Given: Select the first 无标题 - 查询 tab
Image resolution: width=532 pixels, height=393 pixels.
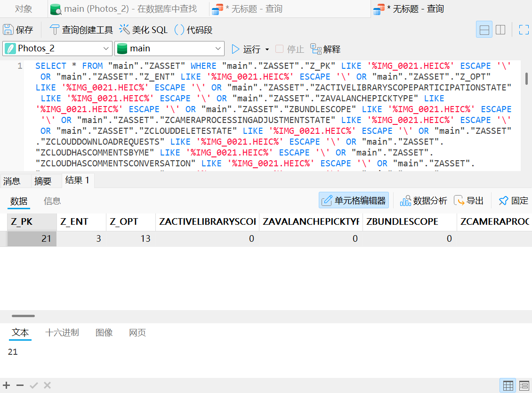Looking at the screenshot, I should tap(247, 9).
